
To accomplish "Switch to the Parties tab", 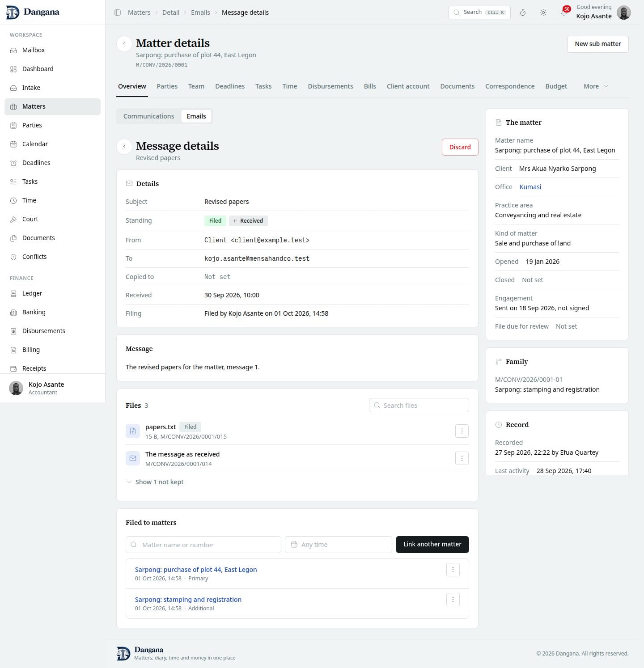I will pyautogui.click(x=167, y=86).
